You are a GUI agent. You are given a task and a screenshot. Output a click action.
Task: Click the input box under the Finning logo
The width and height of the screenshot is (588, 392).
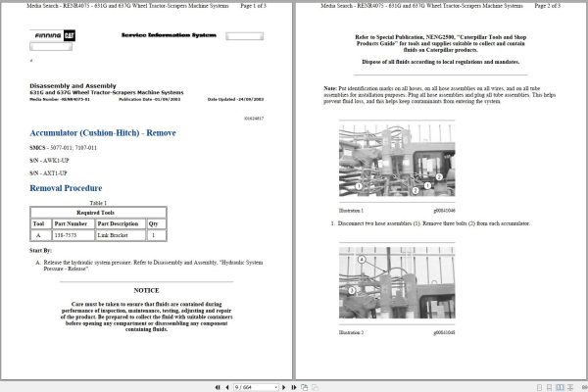pyautogui.click(x=51, y=46)
